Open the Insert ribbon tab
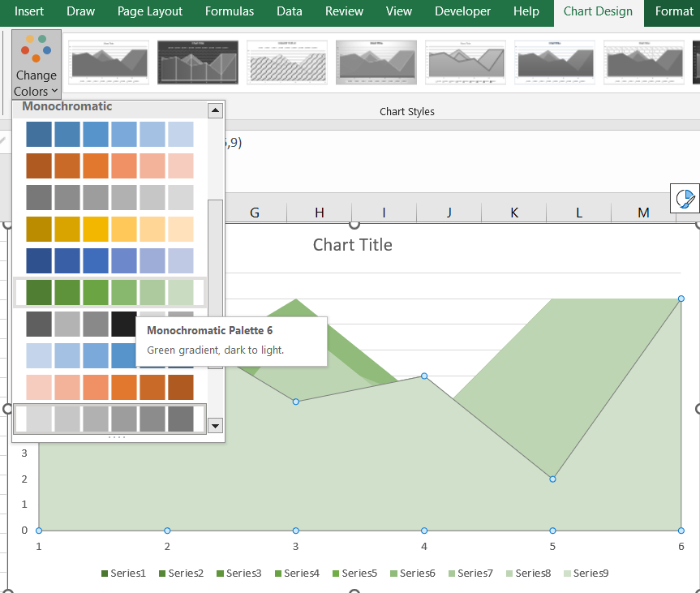Viewport: 700px width, 593px height. (x=28, y=11)
